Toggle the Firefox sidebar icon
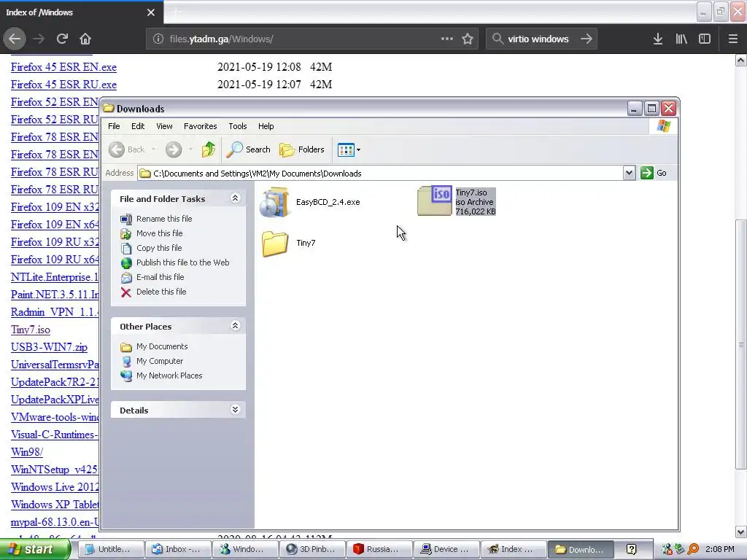Image resolution: width=747 pixels, height=560 pixels. [x=705, y=39]
